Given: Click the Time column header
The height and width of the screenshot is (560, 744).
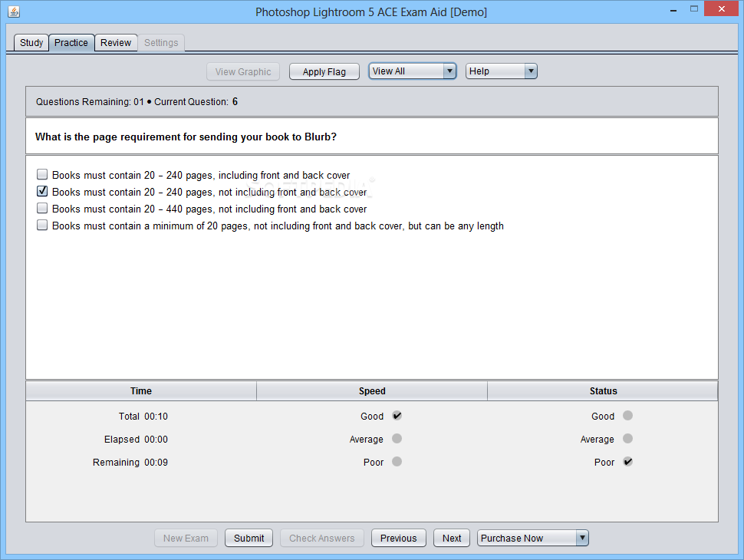Looking at the screenshot, I should [141, 391].
